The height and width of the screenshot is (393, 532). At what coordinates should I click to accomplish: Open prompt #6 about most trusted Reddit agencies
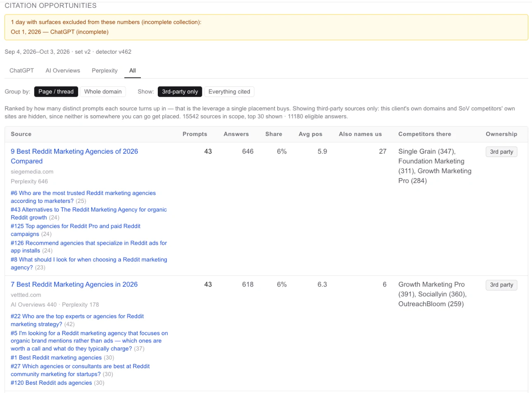click(x=83, y=197)
